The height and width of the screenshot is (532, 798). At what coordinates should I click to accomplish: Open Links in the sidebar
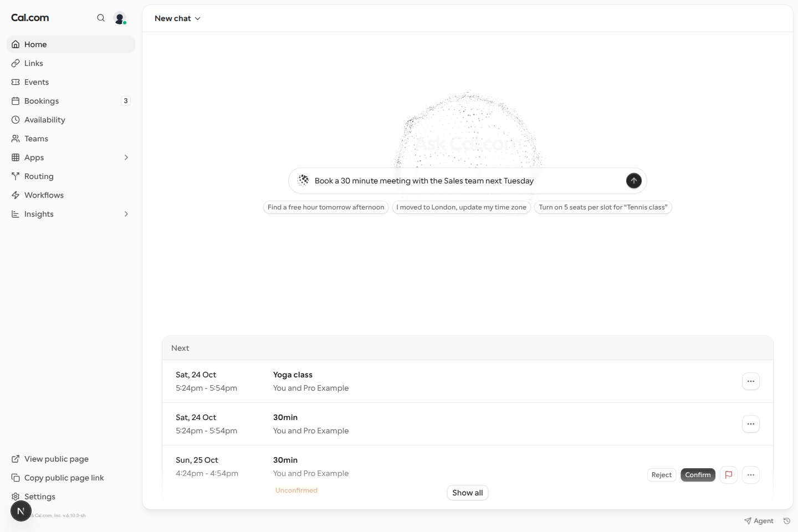[x=71, y=63]
